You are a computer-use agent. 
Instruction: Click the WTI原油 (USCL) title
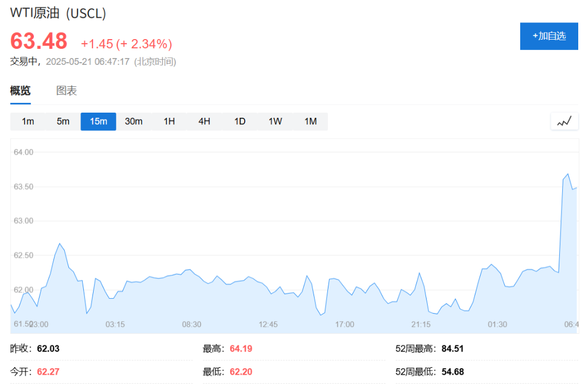[x=58, y=13]
